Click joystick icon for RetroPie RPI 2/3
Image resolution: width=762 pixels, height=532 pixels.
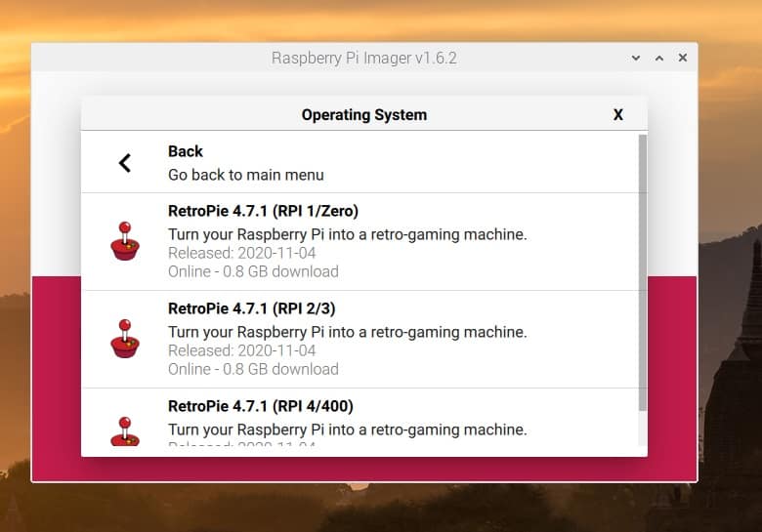pos(125,339)
